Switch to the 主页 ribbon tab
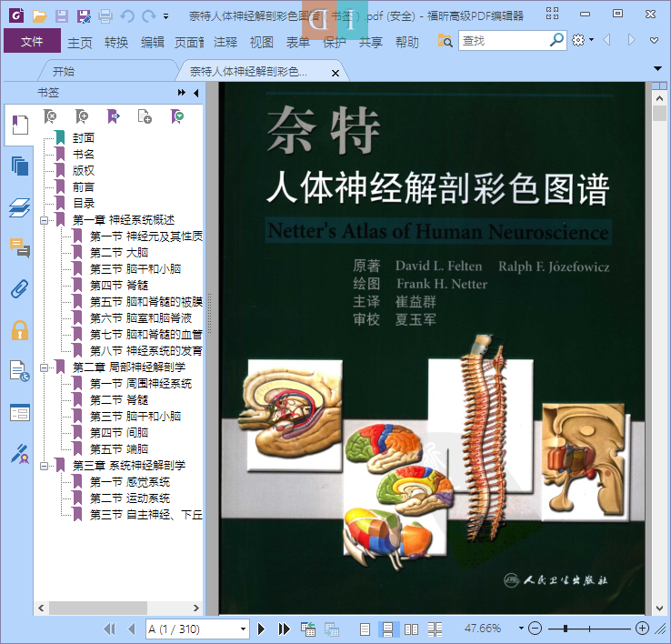The height and width of the screenshot is (644, 671). tap(80, 43)
